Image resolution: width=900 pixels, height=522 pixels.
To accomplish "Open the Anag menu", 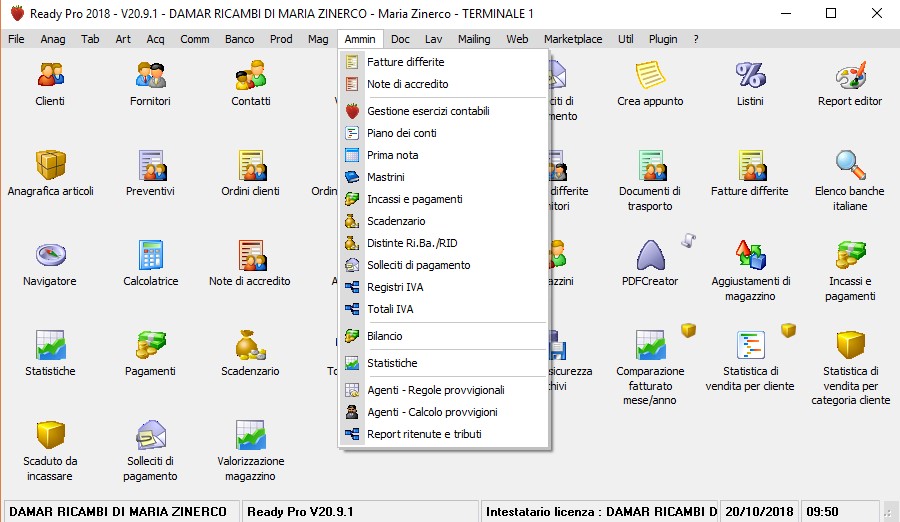I will pyautogui.click(x=53, y=39).
